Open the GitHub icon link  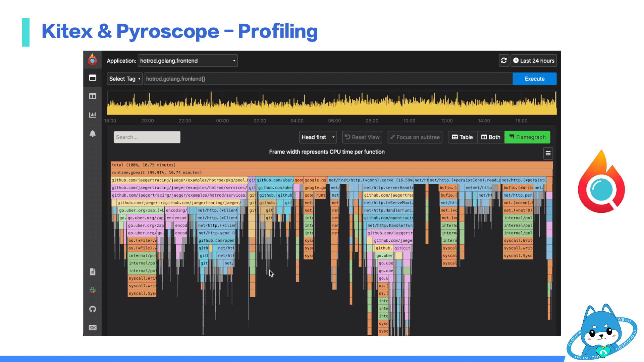[x=93, y=309]
